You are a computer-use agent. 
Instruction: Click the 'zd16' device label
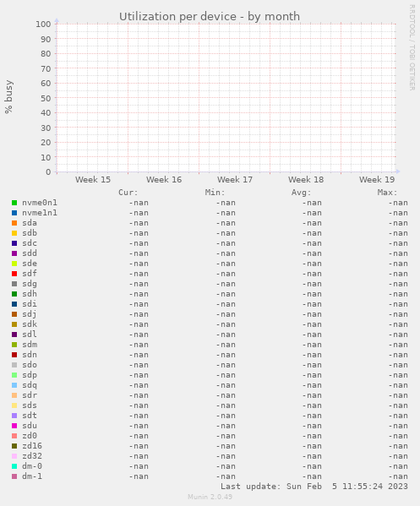[x=32, y=446]
